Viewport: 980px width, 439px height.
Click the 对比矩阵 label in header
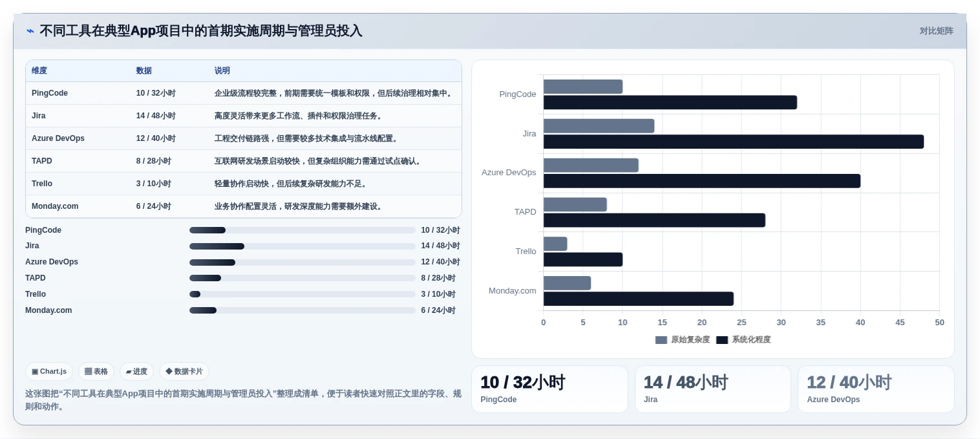936,31
